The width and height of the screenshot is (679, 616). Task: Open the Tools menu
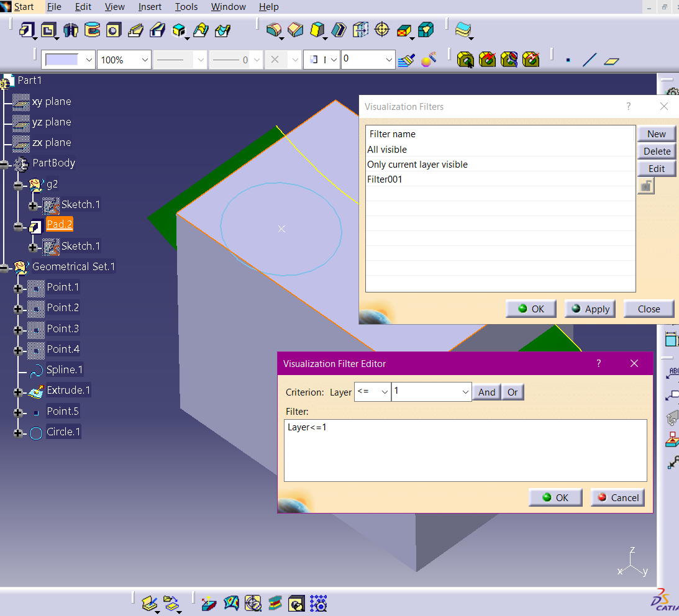pyautogui.click(x=186, y=7)
